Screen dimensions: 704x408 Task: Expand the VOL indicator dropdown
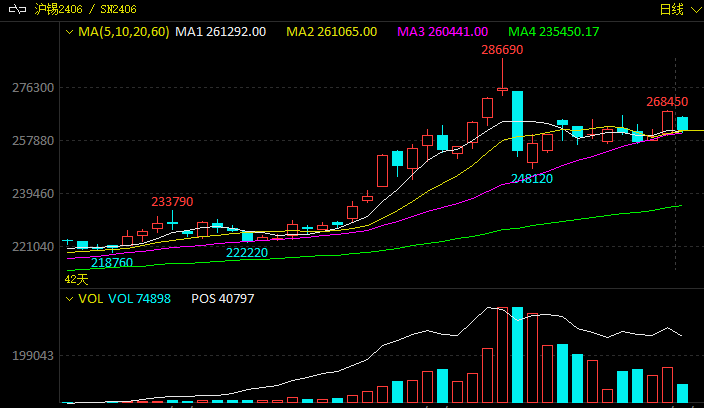69,298
